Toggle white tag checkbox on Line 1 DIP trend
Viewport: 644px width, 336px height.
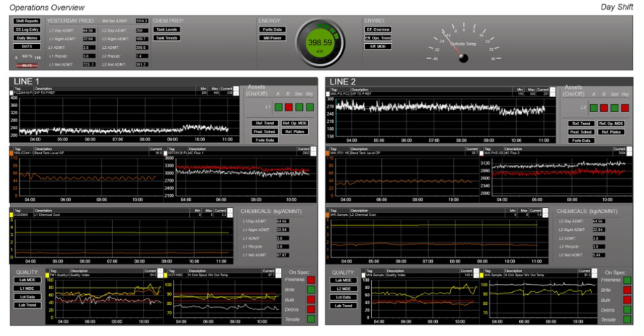[x=12, y=93]
